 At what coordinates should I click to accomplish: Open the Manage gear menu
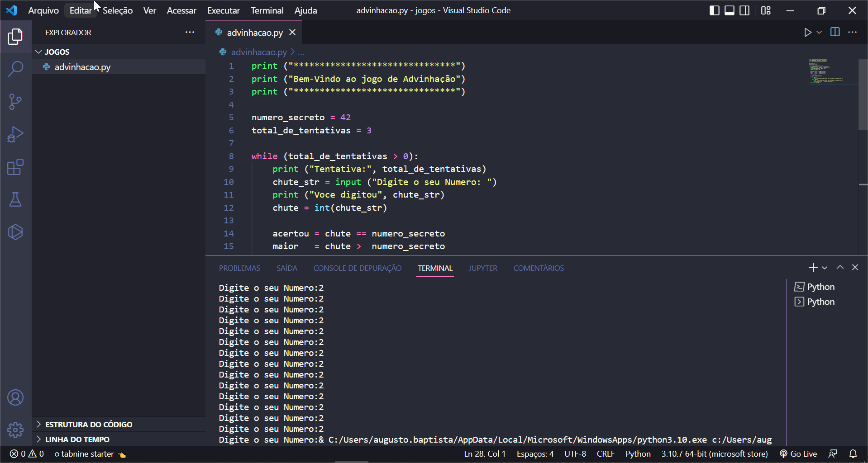coord(15,430)
